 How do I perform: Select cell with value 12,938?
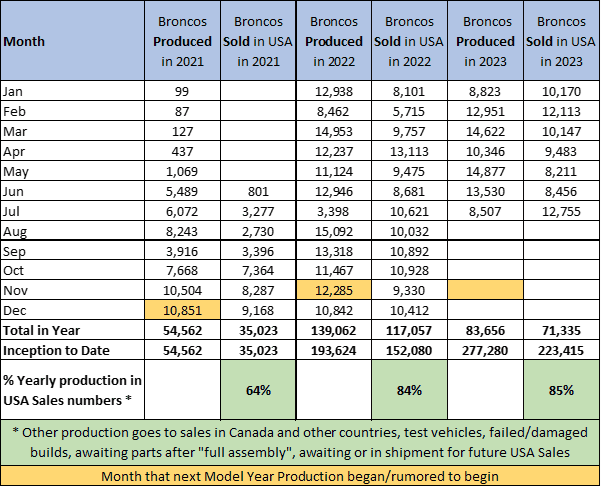334,91
